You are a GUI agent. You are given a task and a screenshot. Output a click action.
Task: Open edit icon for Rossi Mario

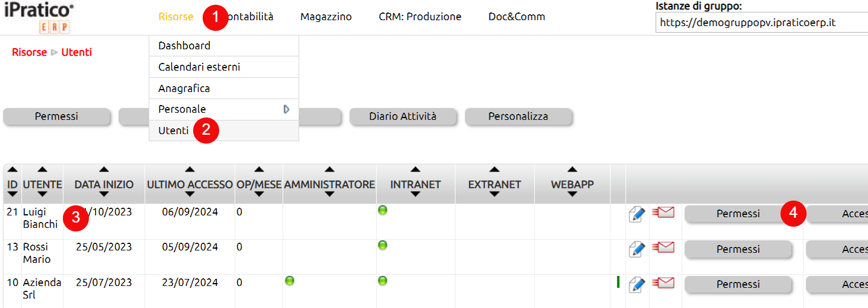pyautogui.click(x=636, y=249)
